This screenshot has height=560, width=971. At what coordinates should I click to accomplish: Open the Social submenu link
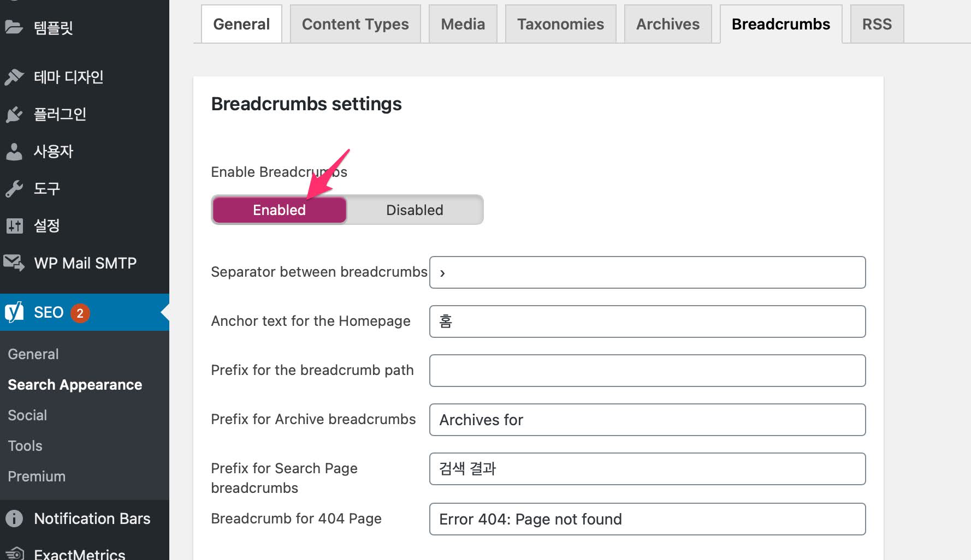[x=27, y=415]
